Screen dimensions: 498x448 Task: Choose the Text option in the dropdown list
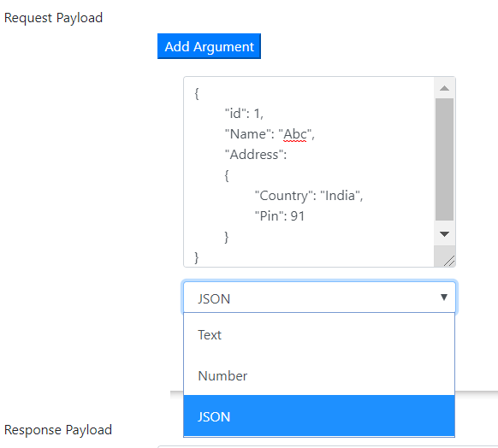click(x=319, y=335)
